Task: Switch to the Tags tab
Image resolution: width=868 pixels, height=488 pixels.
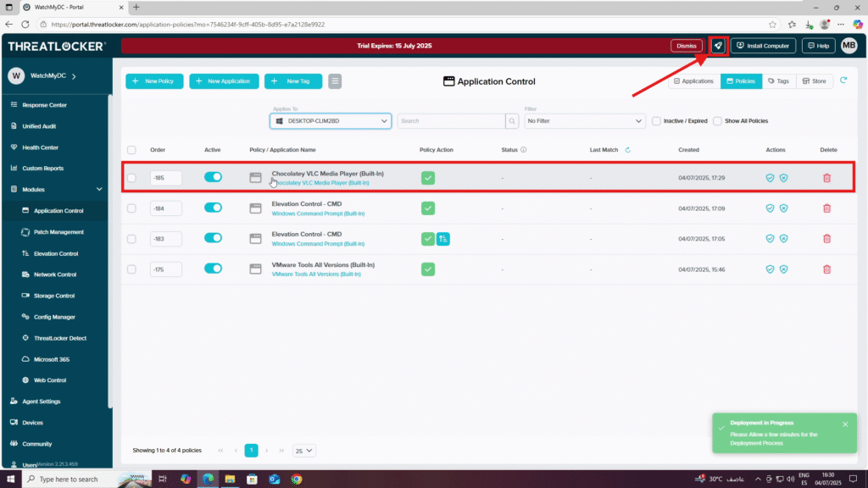Action: click(779, 81)
